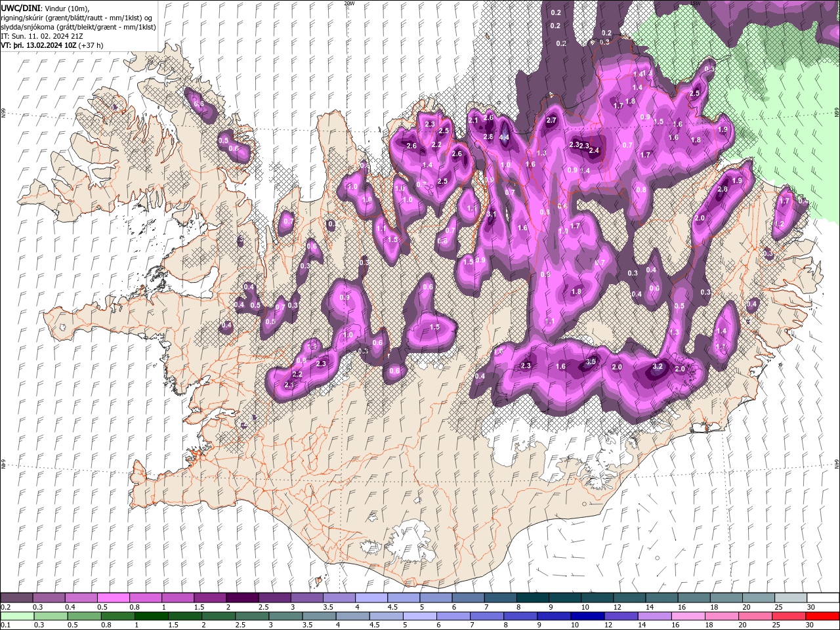Pick the lavender swatch between 4 and 4.5 on purple scale

[x=370, y=598]
